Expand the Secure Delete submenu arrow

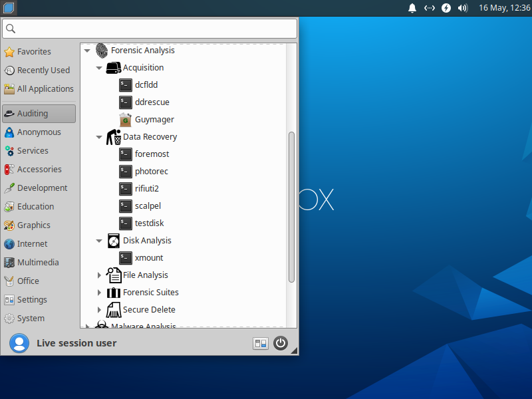pos(99,310)
